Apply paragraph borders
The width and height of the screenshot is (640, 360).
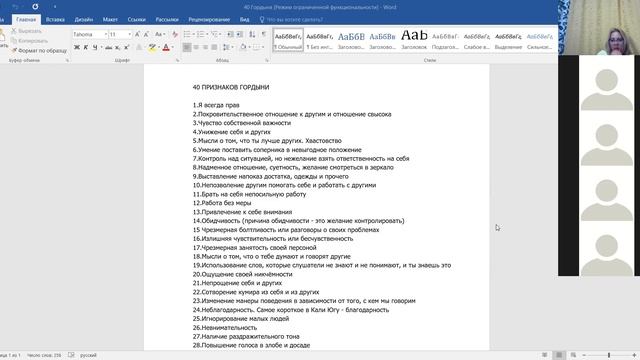click(x=256, y=47)
